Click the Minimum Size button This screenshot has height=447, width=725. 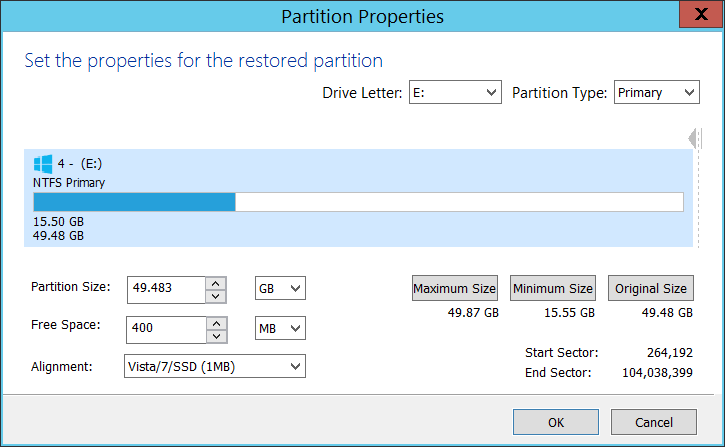[x=553, y=288]
